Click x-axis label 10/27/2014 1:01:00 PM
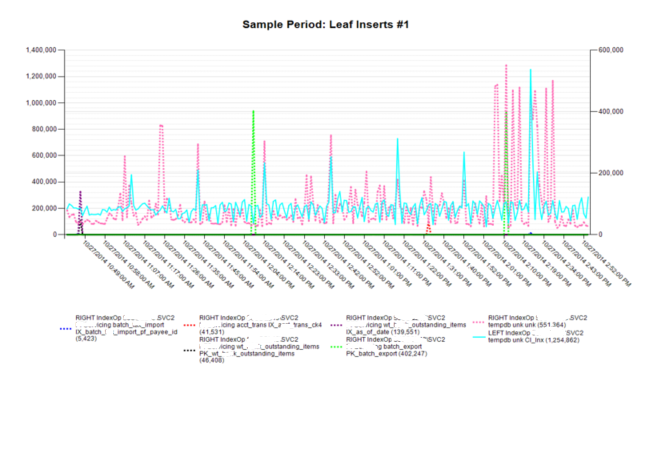This screenshot has height=465, width=651. [x=388, y=263]
